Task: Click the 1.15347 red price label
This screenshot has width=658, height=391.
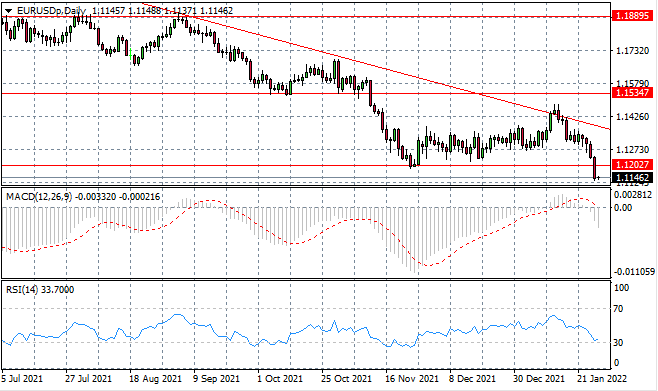Action: (632, 93)
